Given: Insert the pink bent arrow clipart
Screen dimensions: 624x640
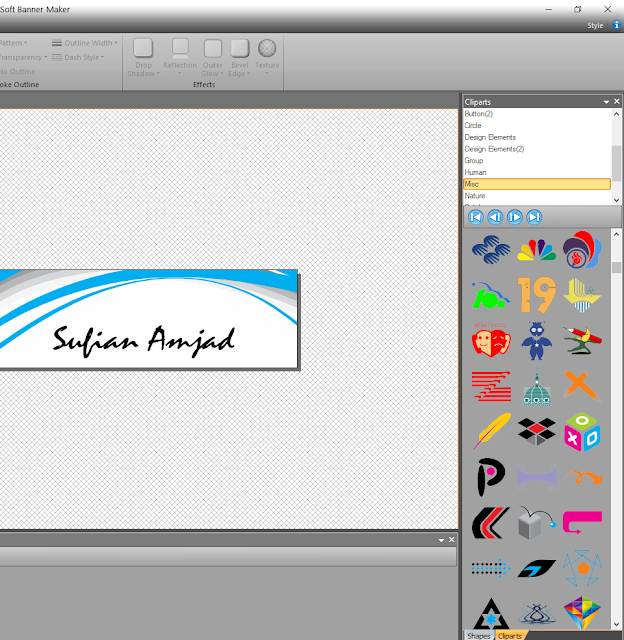Looking at the screenshot, I should point(582,522).
